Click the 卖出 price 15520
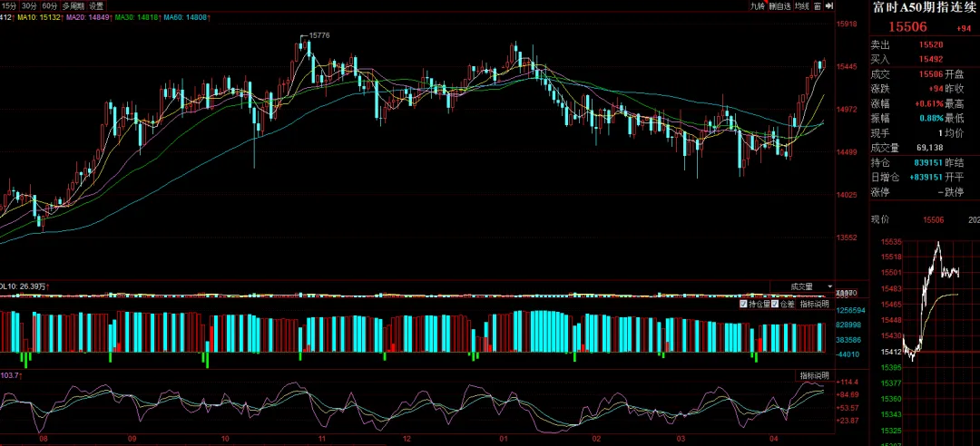This screenshot has height=446, width=980. point(931,45)
